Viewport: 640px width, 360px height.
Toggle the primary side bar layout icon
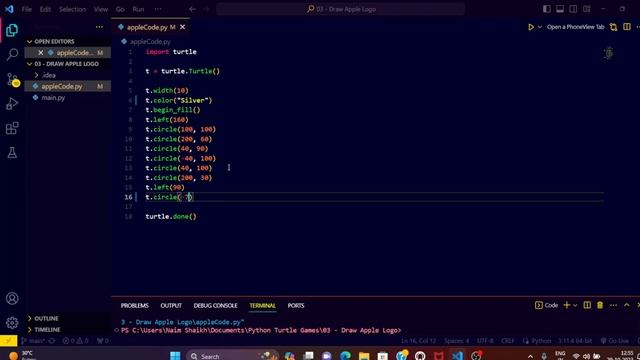click(x=547, y=9)
